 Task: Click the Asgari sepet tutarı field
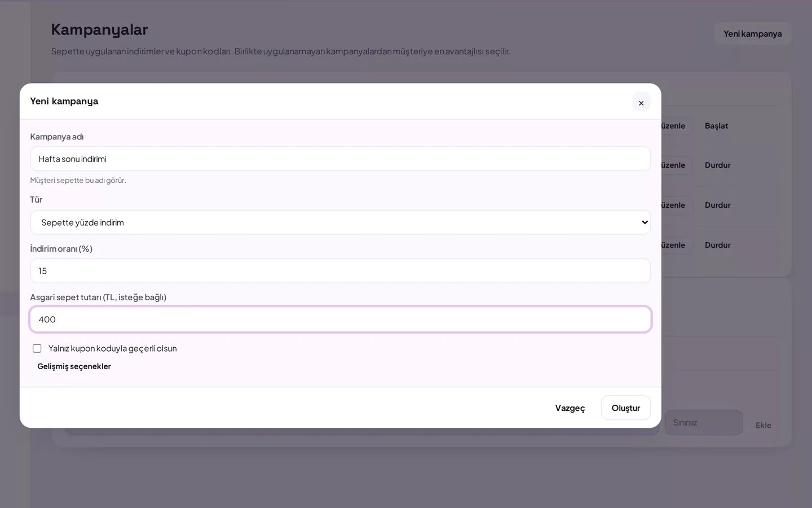(341, 319)
